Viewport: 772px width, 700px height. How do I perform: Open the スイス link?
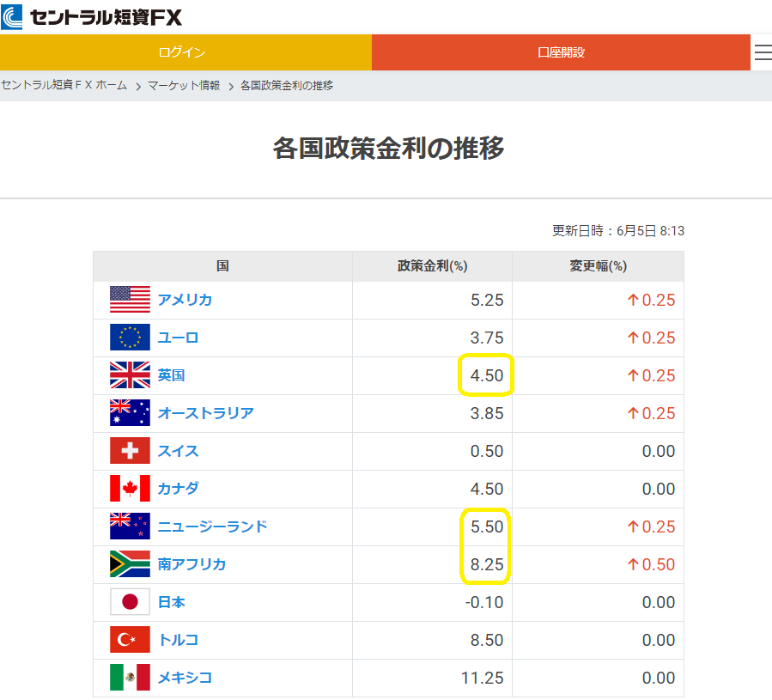click(x=179, y=451)
